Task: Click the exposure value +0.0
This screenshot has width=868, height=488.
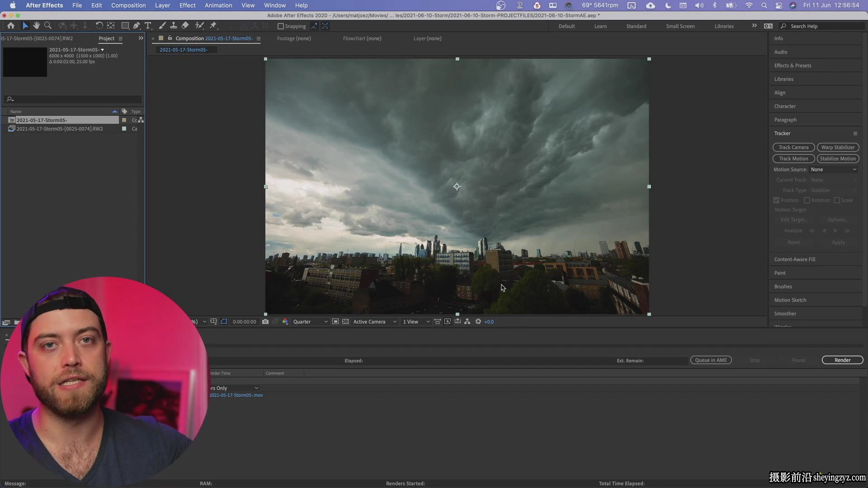Action: [x=489, y=322]
